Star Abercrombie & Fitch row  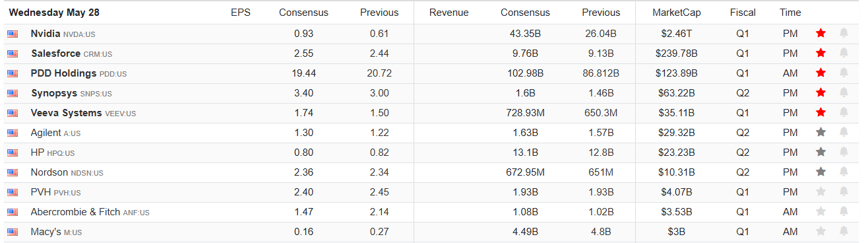click(821, 211)
